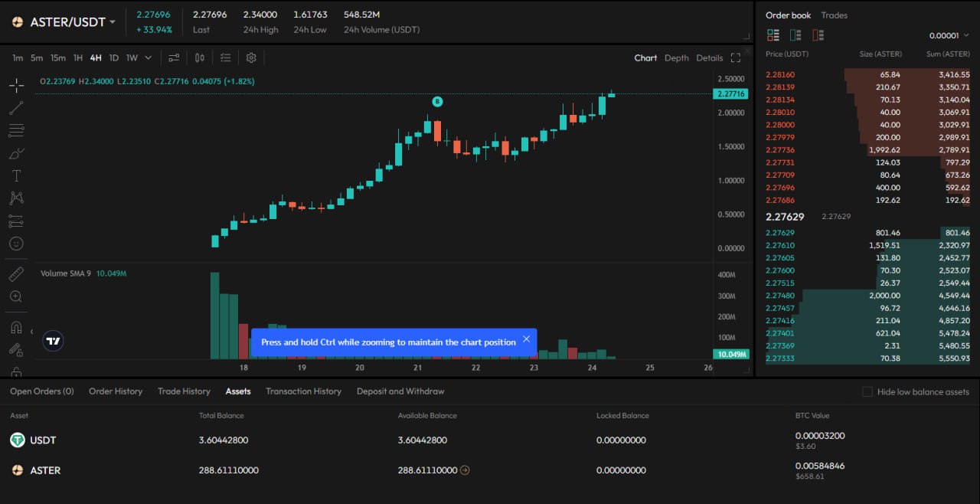
Task: Enable Hide low balance assets checkbox
Action: coord(867,391)
